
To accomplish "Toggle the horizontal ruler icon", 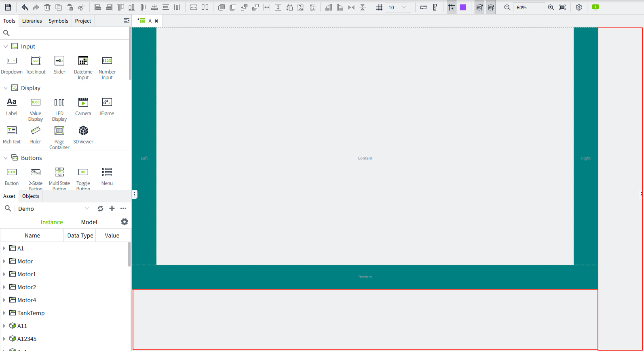I will point(423,7).
